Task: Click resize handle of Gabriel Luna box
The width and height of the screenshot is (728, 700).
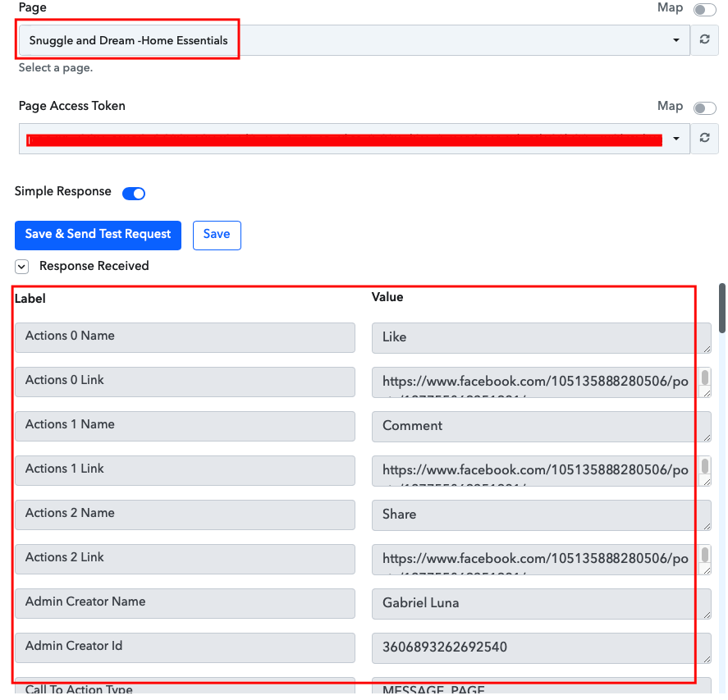Action: [x=707, y=615]
